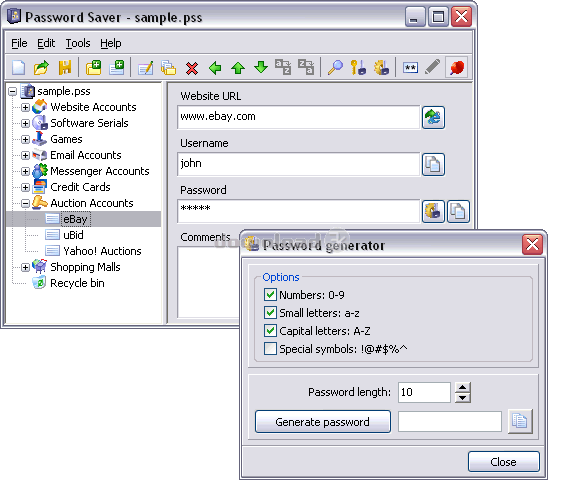Screen dimensions: 564x480
Task: Expand the Website Accounts tree node
Action: tap(25, 107)
